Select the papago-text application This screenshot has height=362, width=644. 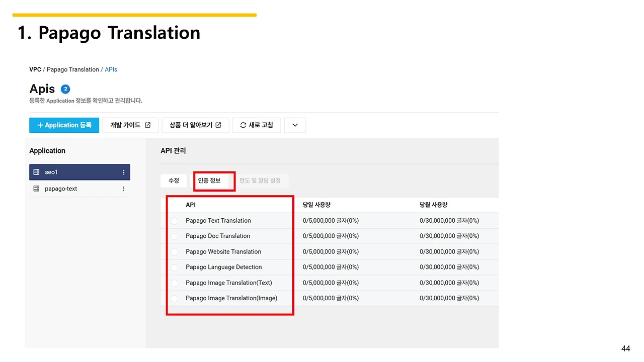[x=79, y=189]
